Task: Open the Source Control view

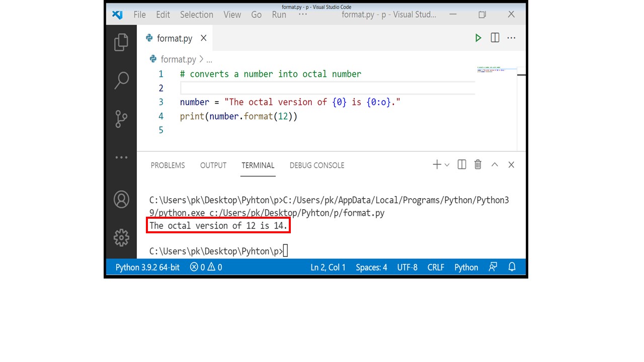Action: pyautogui.click(x=121, y=119)
